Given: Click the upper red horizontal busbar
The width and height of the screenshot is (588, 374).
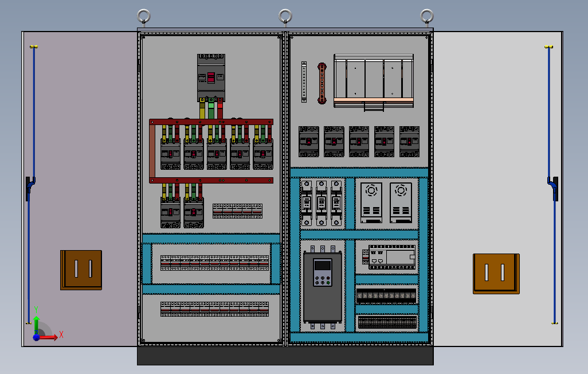Looking at the screenshot, I should (211, 122).
